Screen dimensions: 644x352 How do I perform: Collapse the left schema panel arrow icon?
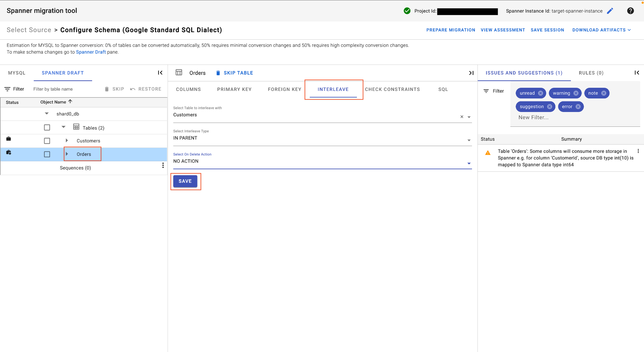pos(160,73)
